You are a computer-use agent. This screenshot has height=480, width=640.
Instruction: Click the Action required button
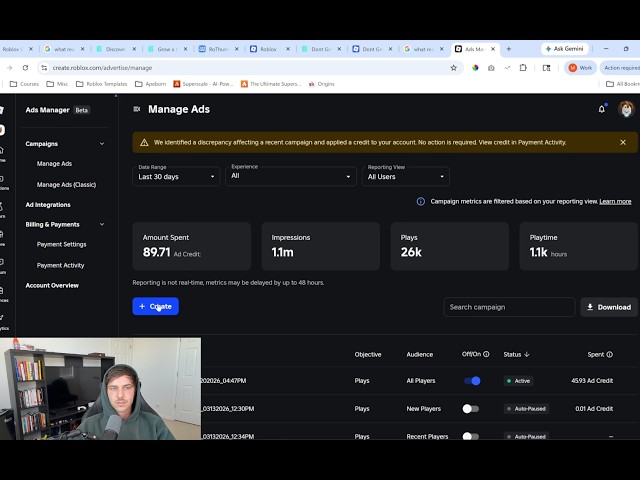(620, 68)
